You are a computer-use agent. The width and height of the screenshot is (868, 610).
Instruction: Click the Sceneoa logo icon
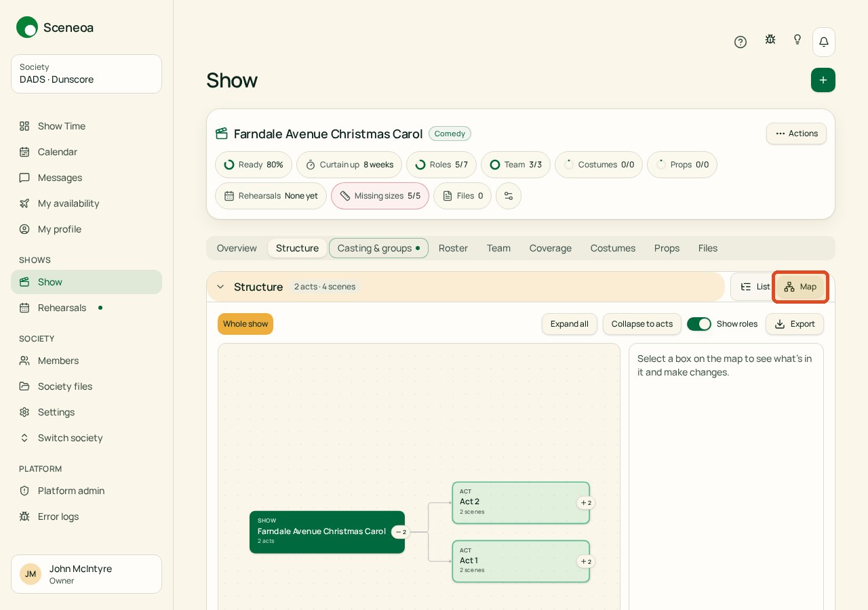27,27
